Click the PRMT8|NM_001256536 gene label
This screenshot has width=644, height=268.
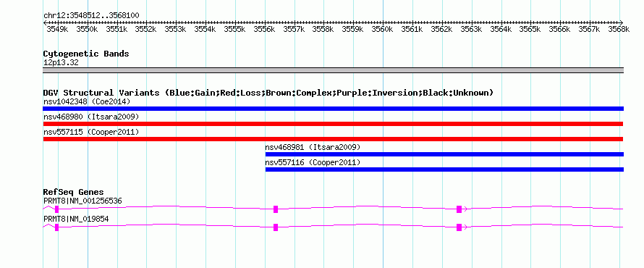tap(82, 201)
